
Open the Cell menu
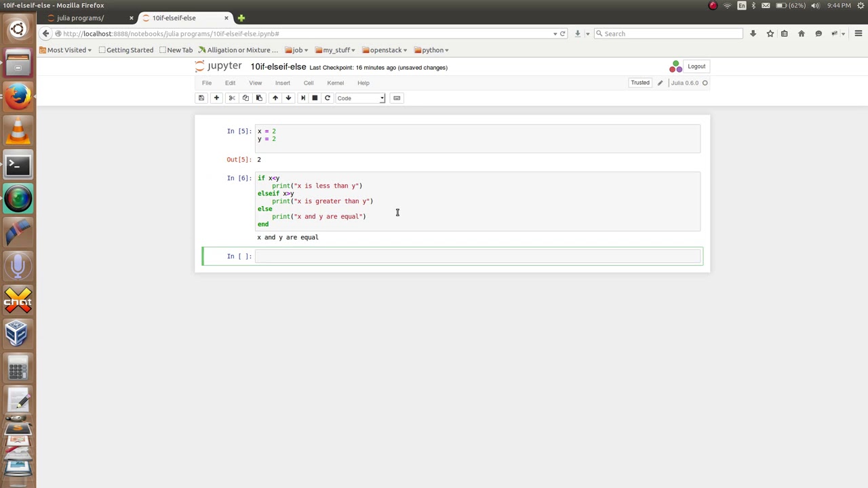click(309, 83)
